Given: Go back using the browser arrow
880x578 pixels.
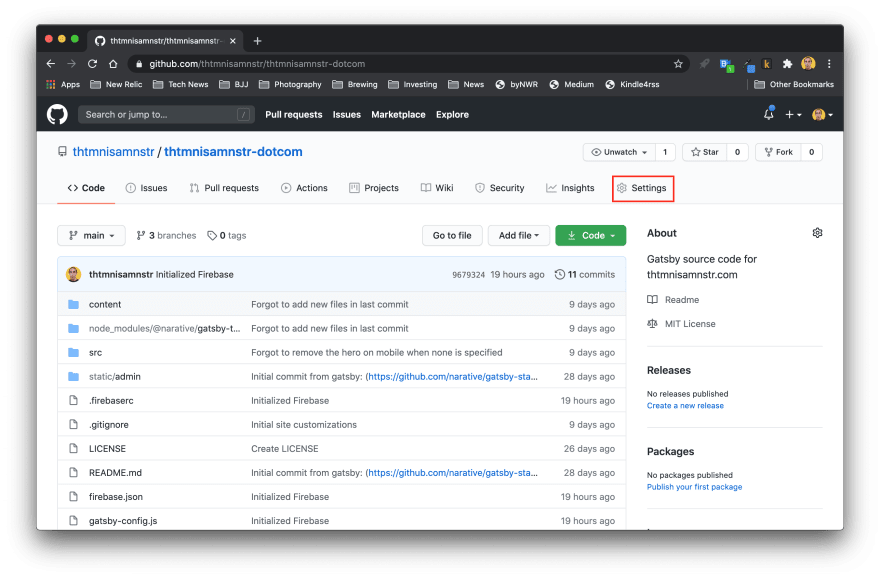Looking at the screenshot, I should point(51,64).
